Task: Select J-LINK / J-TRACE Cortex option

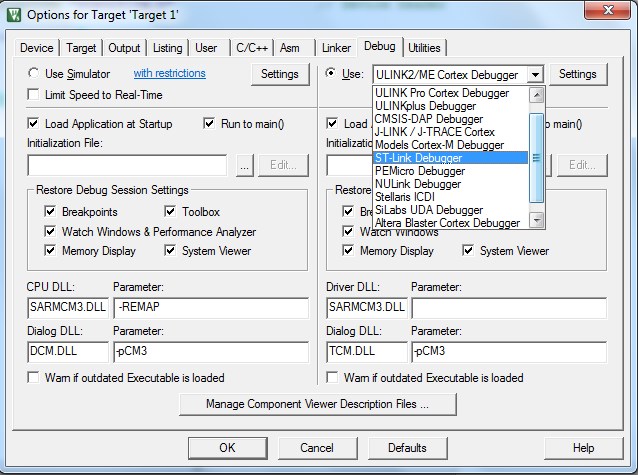Action: [450, 132]
